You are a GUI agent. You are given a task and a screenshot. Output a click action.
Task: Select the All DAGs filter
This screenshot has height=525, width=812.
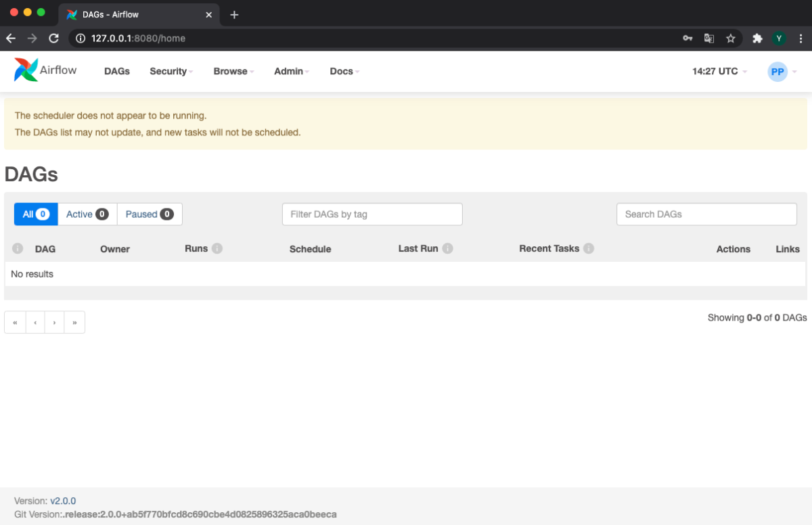pos(36,214)
